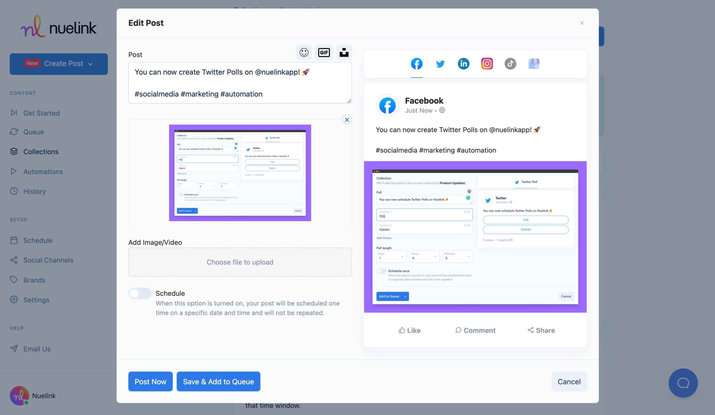
Task: Click the globe privacy icon beside Just Now
Action: (x=442, y=110)
